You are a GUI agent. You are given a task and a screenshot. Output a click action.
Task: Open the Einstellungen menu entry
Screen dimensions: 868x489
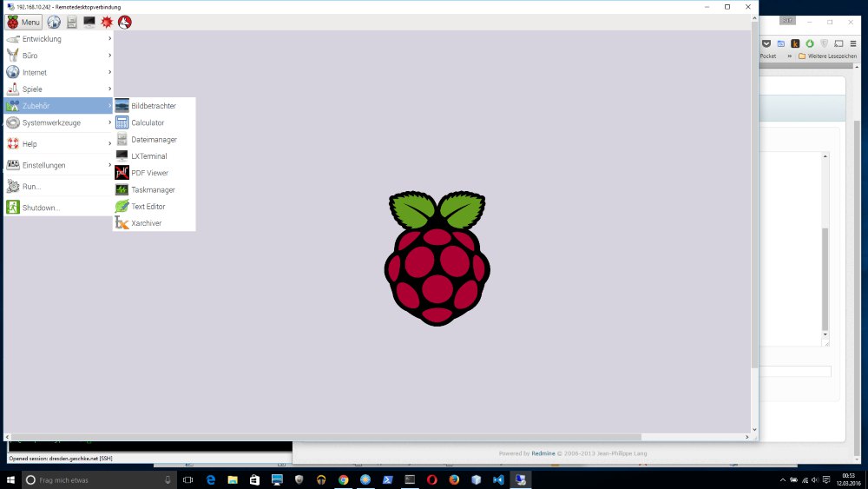[59, 165]
